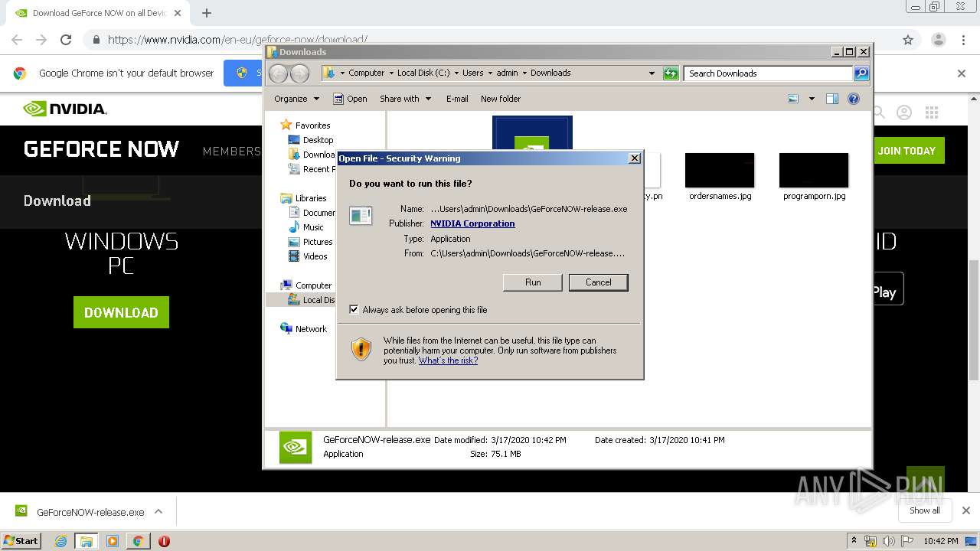Select the programporn.jpg thumbnail
980x551 pixels.
[x=814, y=170]
